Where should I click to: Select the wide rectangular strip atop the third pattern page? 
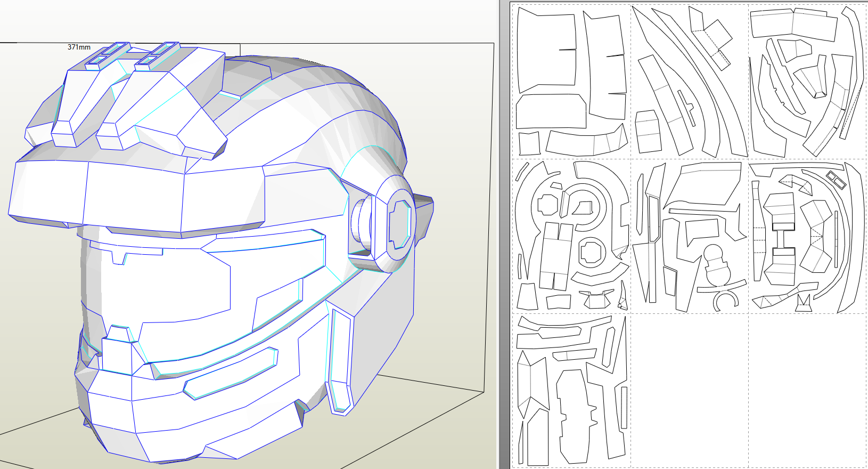tap(793, 24)
